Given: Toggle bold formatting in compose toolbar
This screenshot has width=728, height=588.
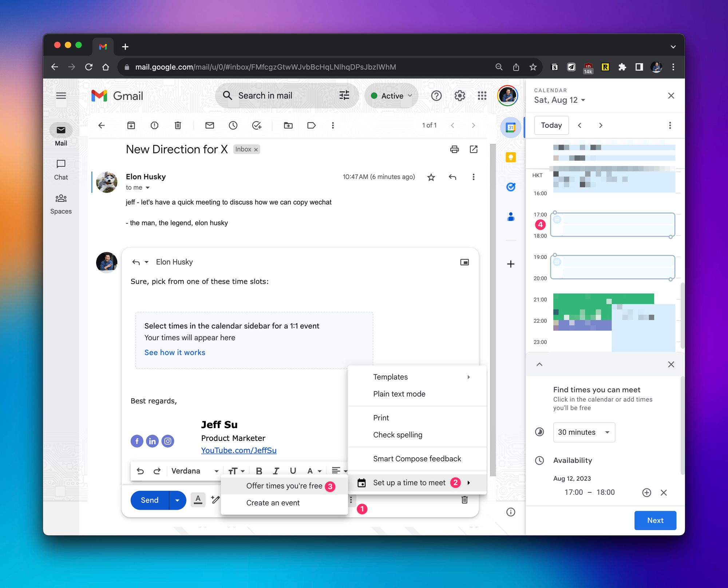Looking at the screenshot, I should point(259,471).
